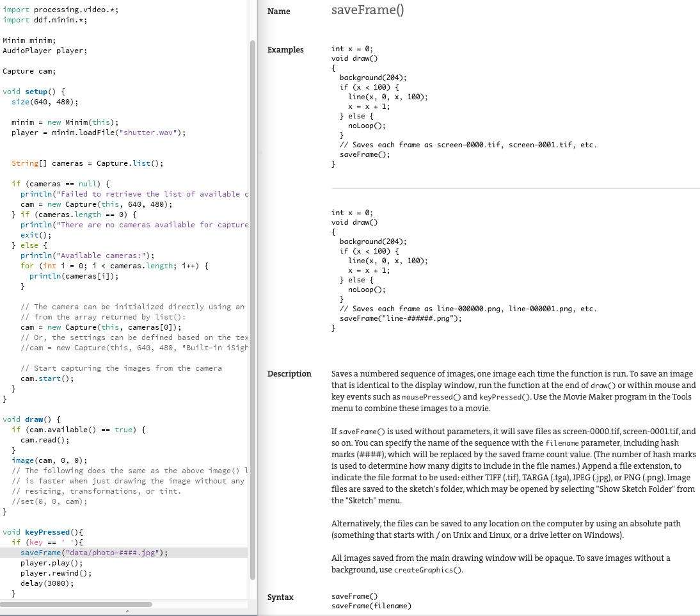Click the horizontal scrollbar below the code
This screenshot has height=616, width=700.
pyautogui.click(x=77, y=604)
